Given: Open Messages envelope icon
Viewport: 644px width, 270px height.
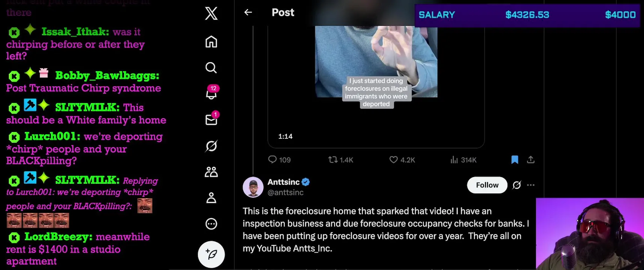Looking at the screenshot, I should pos(212,118).
